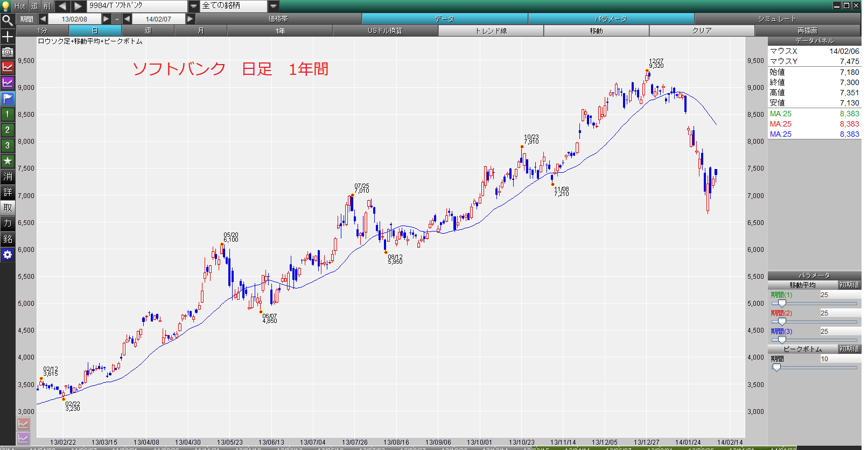Screen dimensions: 868x450
Task: Click the 全ての銘柄 combo box
Action: [234, 6]
